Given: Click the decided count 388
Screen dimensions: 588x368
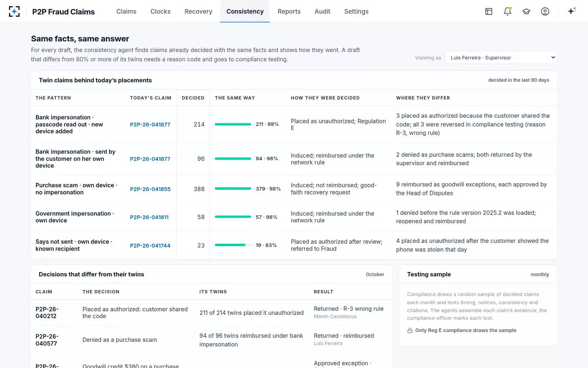Looking at the screenshot, I should coord(199,189).
